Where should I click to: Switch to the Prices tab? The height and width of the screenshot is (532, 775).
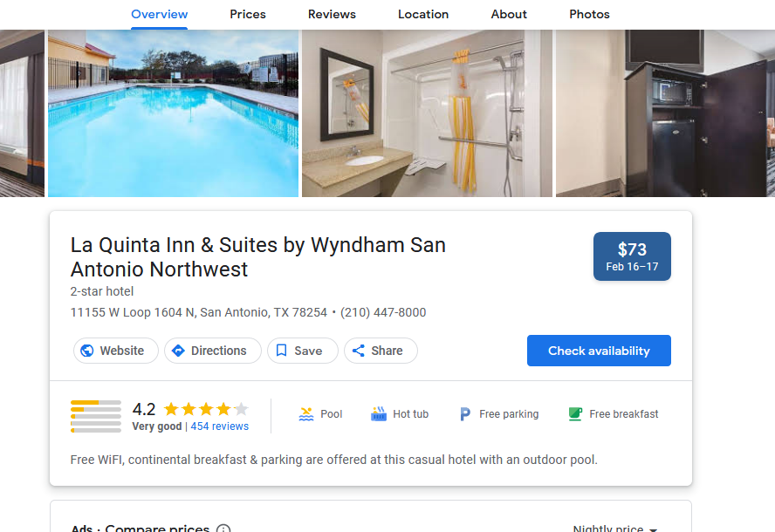248,14
